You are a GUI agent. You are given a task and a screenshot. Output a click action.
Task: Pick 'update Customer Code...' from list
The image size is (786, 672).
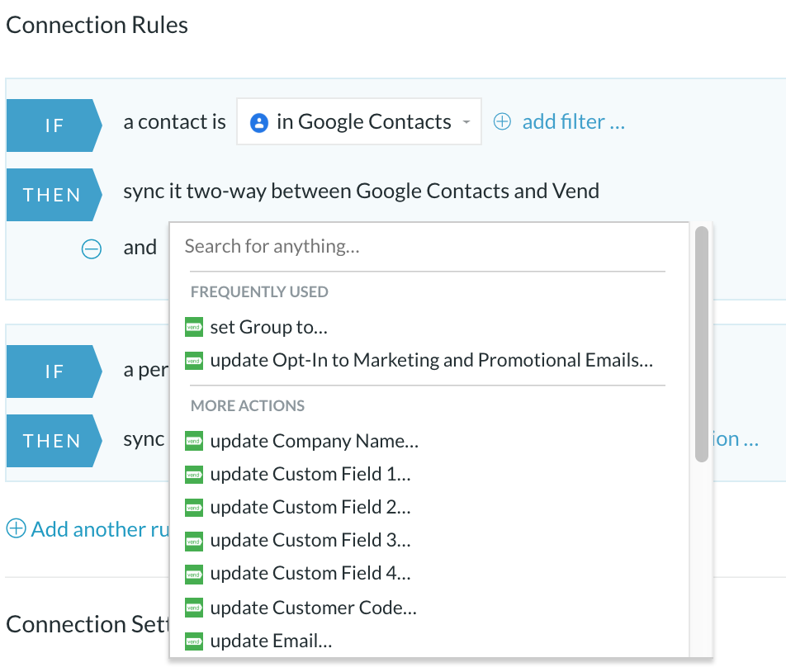coord(313,608)
